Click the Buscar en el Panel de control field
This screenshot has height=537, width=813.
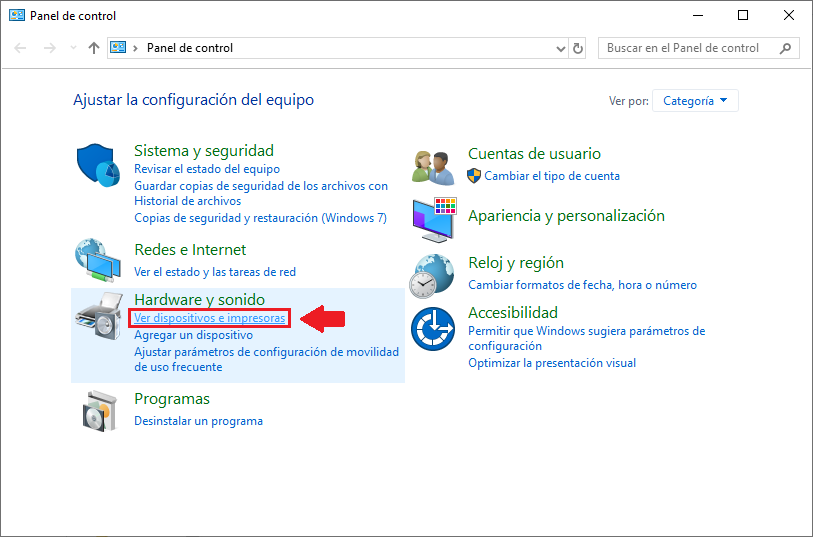pyautogui.click(x=698, y=48)
